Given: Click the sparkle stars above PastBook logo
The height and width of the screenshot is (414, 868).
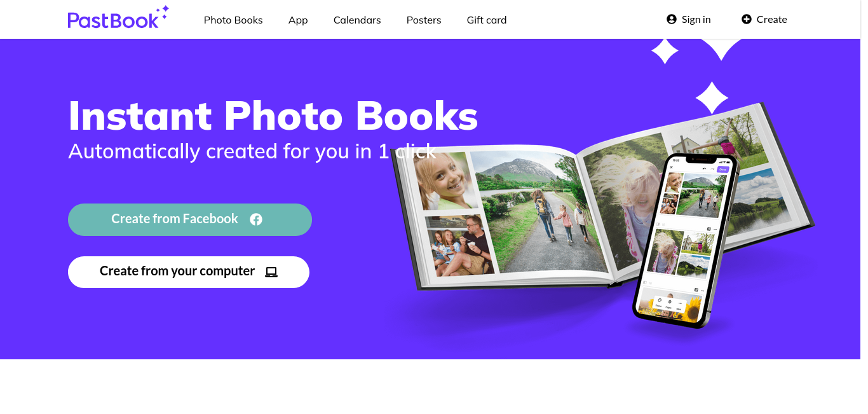Looking at the screenshot, I should (164, 13).
